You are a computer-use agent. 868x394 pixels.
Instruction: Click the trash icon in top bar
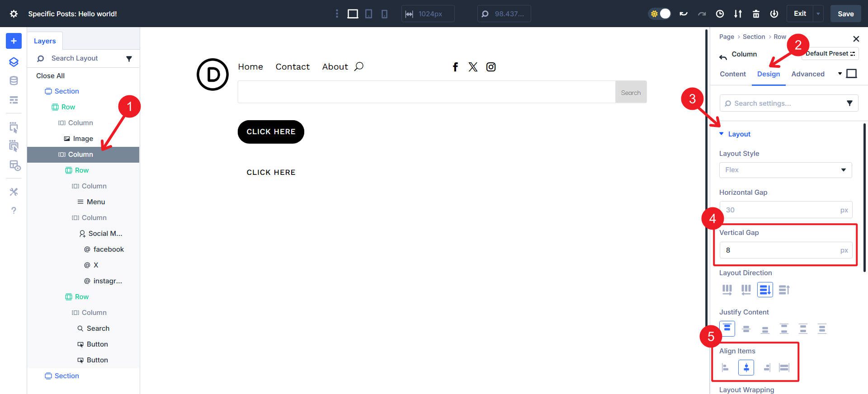[x=756, y=14]
